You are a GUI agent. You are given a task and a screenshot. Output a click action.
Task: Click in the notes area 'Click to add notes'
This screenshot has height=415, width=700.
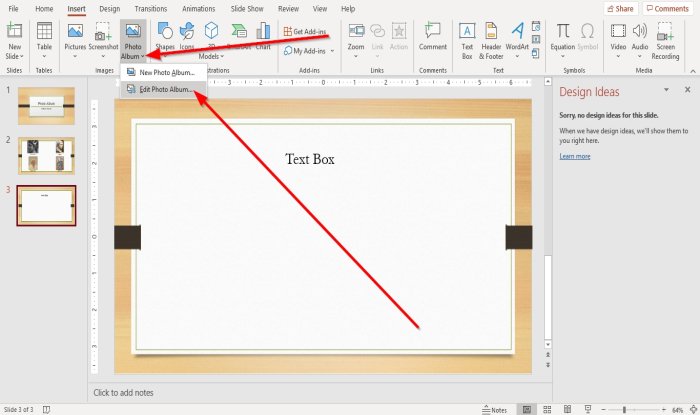click(123, 393)
